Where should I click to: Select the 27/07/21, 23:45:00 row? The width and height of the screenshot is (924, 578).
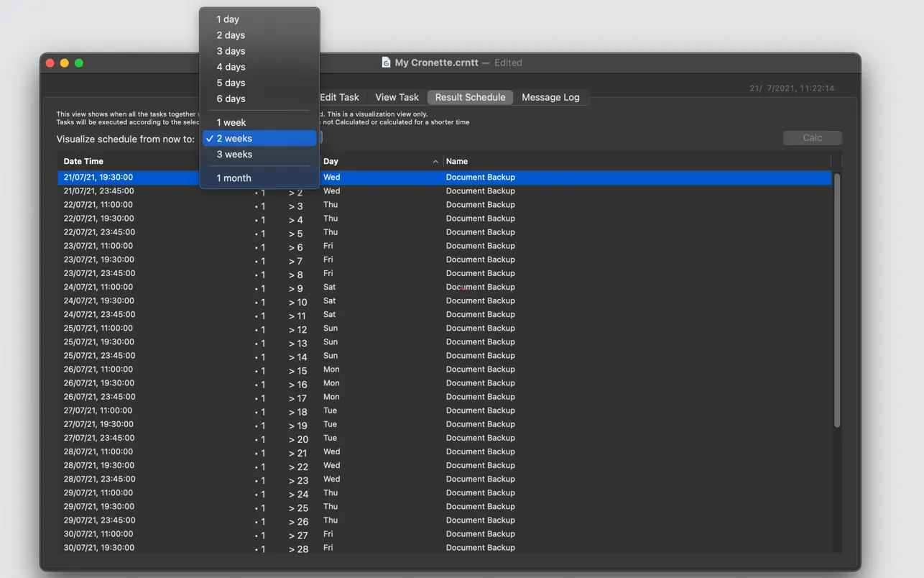click(99, 438)
